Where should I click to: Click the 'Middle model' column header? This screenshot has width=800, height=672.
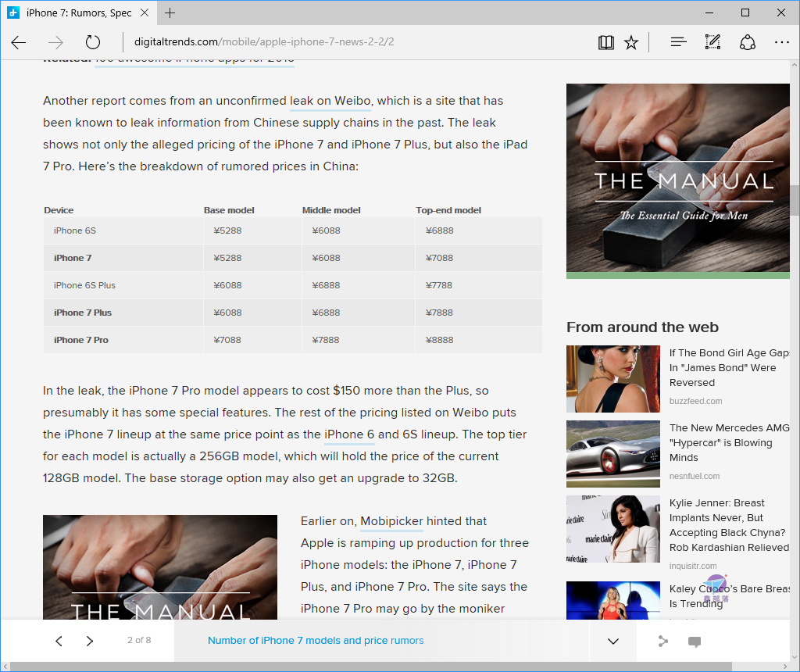pyautogui.click(x=331, y=210)
